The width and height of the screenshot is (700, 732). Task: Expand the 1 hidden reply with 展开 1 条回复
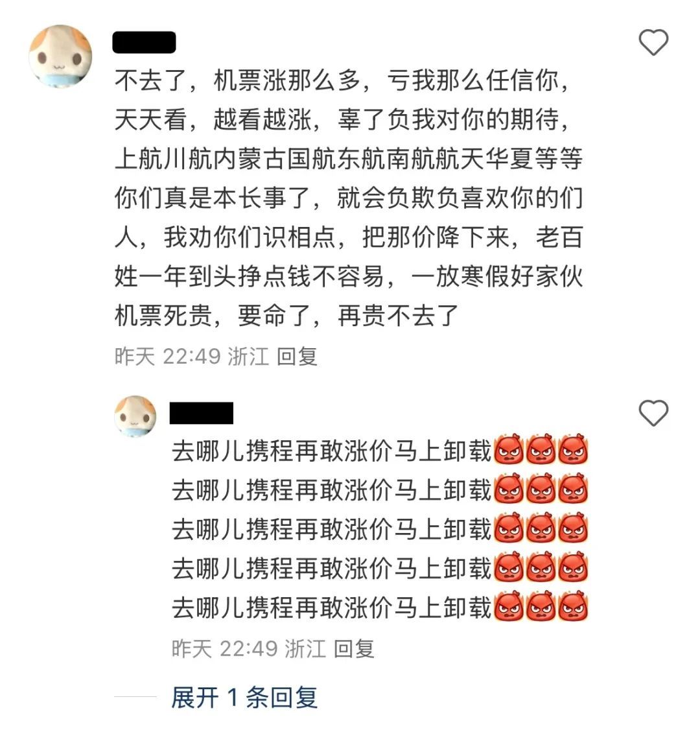(244, 698)
